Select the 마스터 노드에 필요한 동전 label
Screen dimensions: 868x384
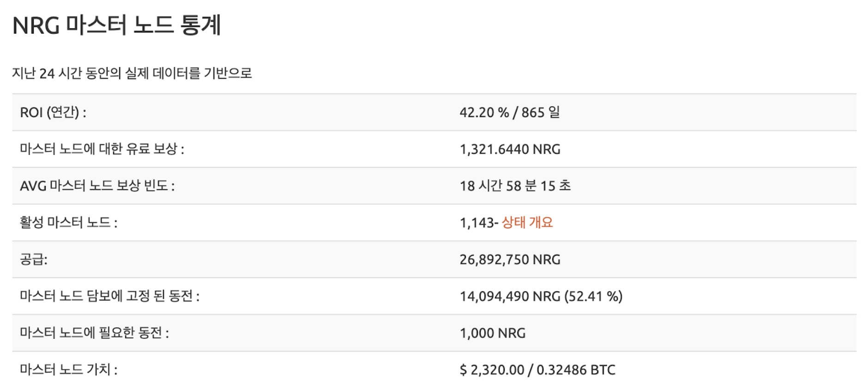[x=95, y=333]
